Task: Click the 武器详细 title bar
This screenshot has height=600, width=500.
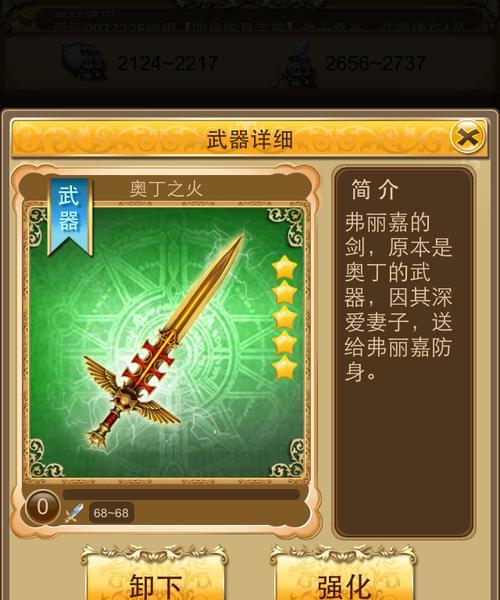Action: 249,139
